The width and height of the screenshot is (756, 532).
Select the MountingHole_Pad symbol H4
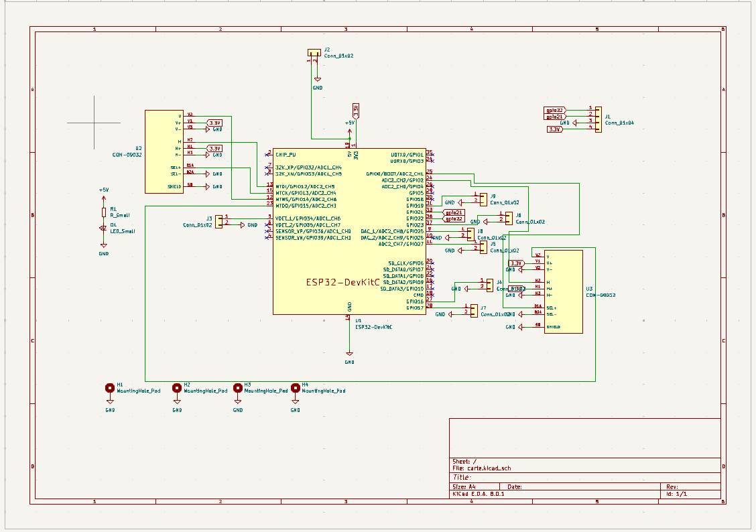point(295,387)
